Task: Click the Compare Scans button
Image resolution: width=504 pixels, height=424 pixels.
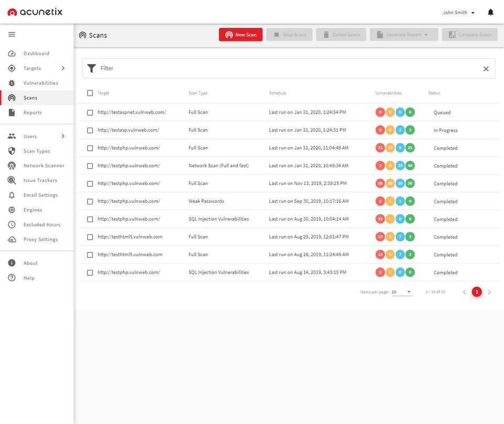Action: [x=469, y=35]
